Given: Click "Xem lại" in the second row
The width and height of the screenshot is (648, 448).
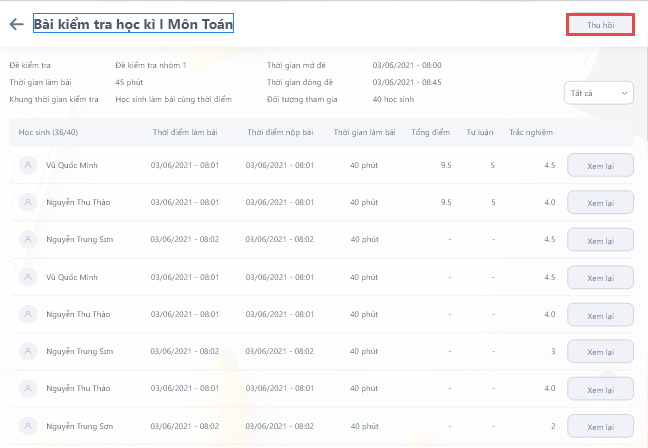Looking at the screenshot, I should pos(600,203).
